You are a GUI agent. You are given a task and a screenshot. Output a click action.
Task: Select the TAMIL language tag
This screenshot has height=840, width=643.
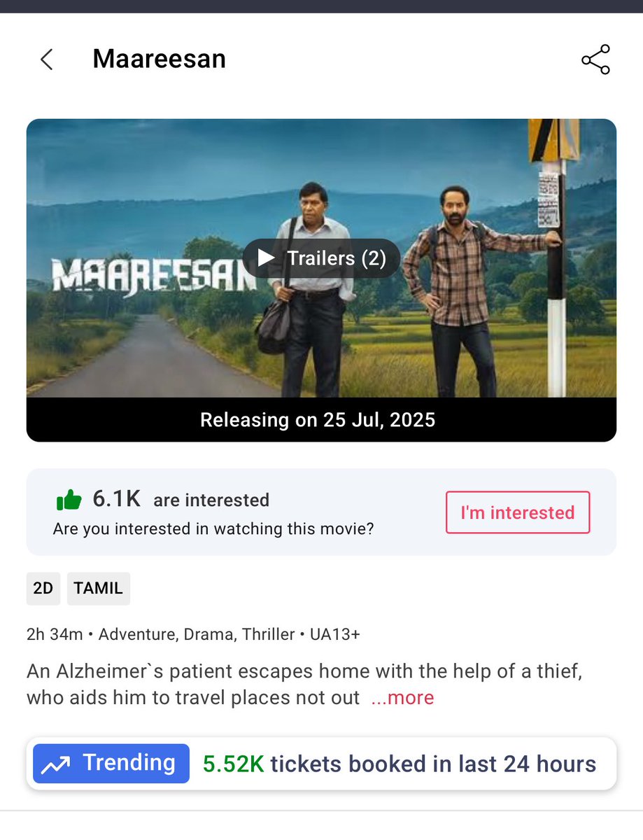[x=99, y=589]
